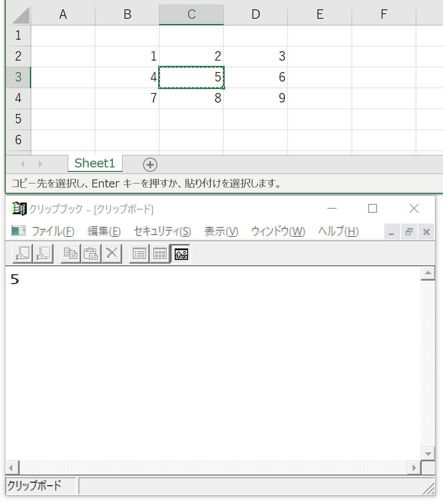Click the Paste toolbar icon in ClipBook
Screen dimensions: 443x504
(x=91, y=254)
